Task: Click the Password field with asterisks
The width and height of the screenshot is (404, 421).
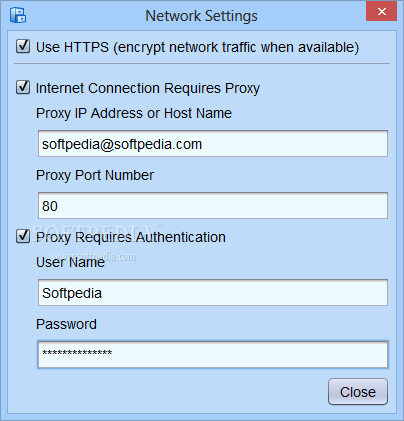Action: pos(213,355)
